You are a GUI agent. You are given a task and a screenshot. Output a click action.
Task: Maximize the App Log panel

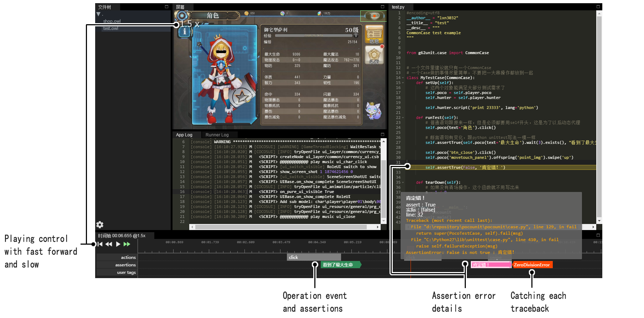click(382, 135)
